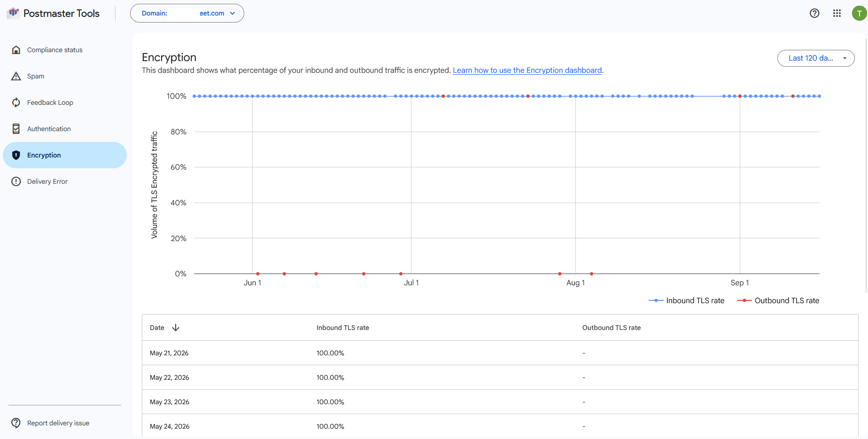Click the May 23, 2026 date cell
The width and height of the screenshot is (868, 439).
[170, 402]
